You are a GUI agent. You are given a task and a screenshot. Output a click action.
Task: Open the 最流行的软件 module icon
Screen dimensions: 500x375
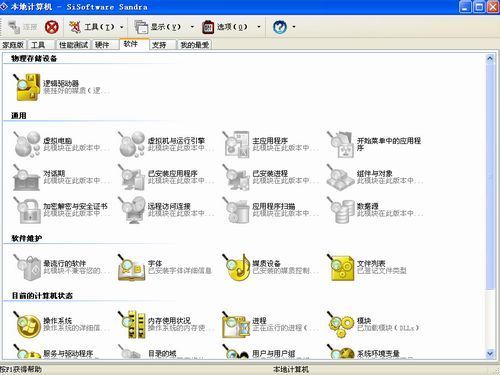click(x=26, y=267)
